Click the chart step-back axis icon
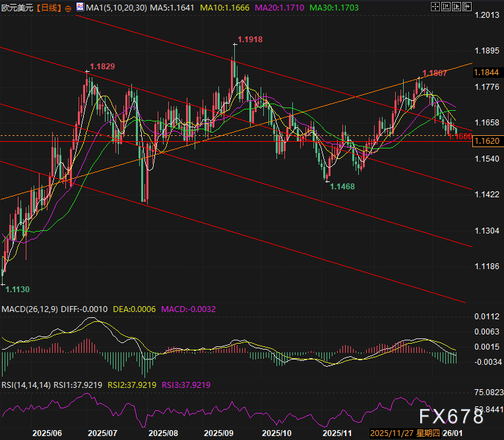The width and height of the screenshot is (504, 440). click(x=445, y=7)
